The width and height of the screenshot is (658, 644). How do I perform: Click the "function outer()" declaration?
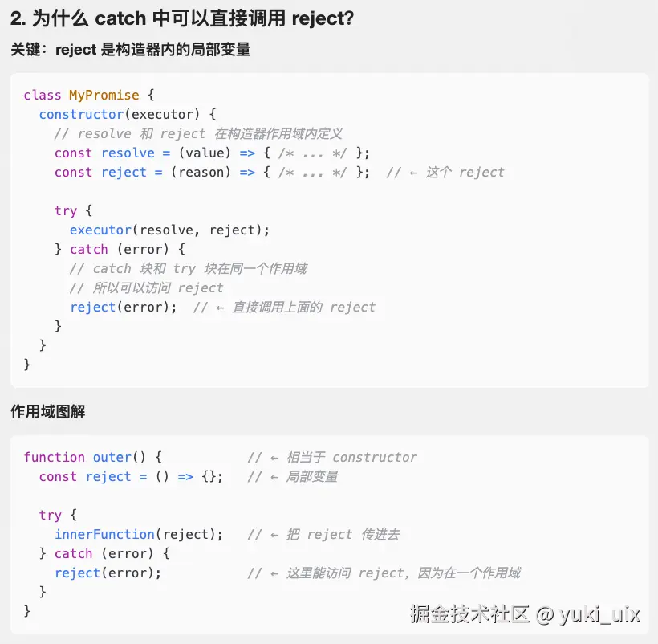[x=93, y=457]
